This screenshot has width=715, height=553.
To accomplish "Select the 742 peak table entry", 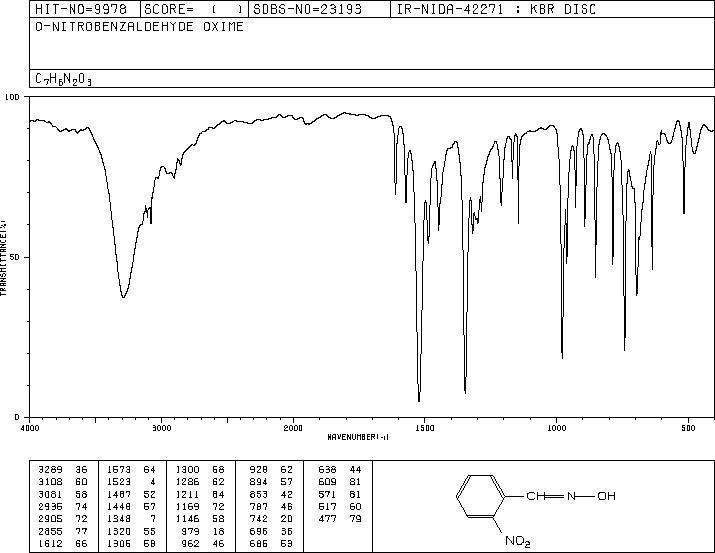I will coord(271,519).
